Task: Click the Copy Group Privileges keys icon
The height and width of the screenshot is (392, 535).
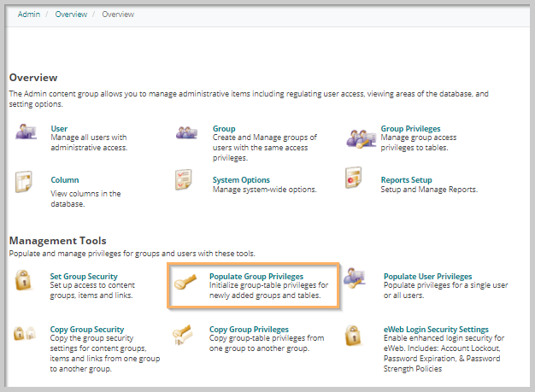Action: coord(182,335)
